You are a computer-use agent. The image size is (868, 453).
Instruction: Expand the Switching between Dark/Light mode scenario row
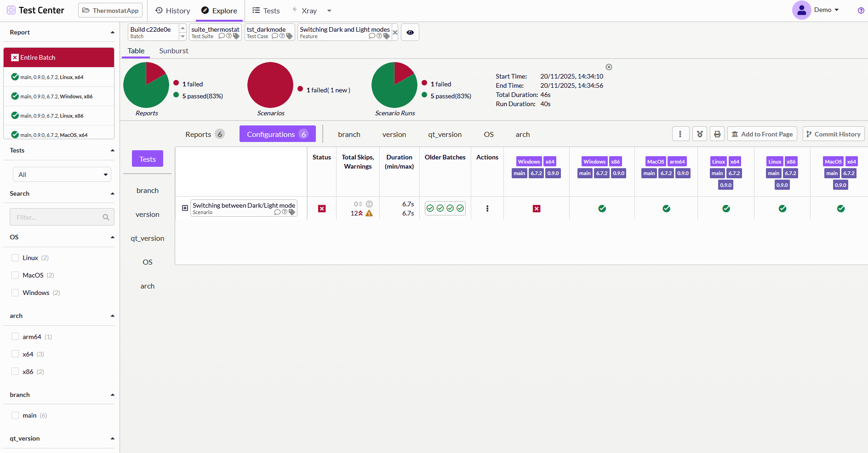[185, 208]
